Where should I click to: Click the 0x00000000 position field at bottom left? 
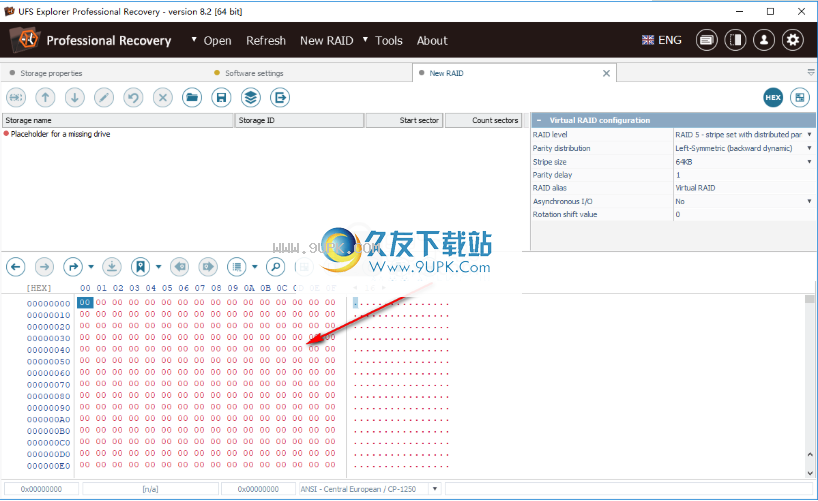[x=41, y=489]
